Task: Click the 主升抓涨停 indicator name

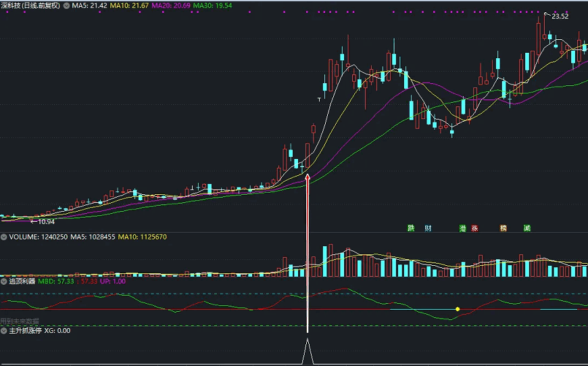Action: 25,331
